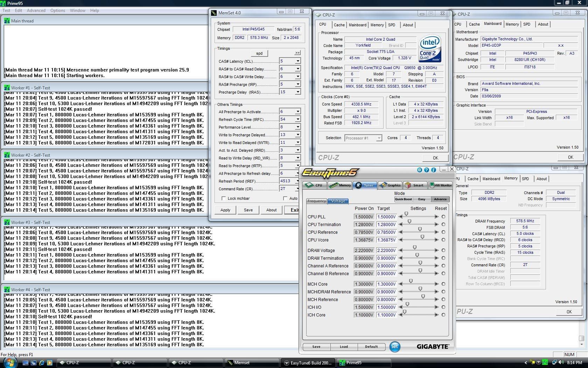
Task: Select CPU Vcore reset radio button
Action: point(443,240)
